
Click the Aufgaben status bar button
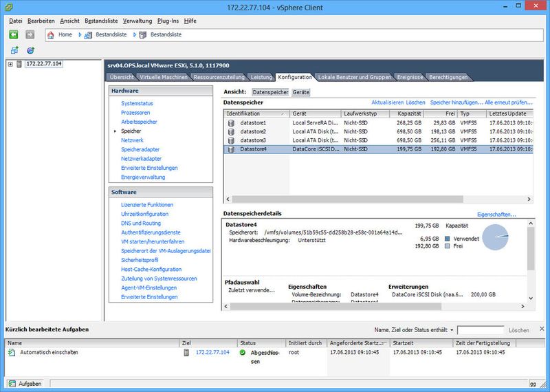pyautogui.click(x=25, y=384)
